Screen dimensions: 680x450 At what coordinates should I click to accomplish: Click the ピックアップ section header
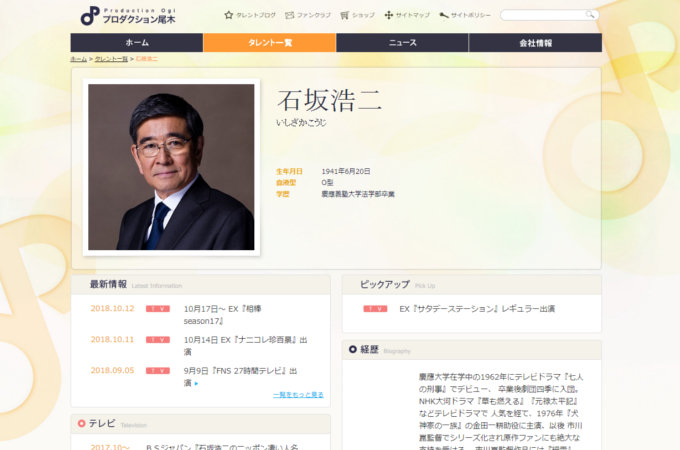472,284
